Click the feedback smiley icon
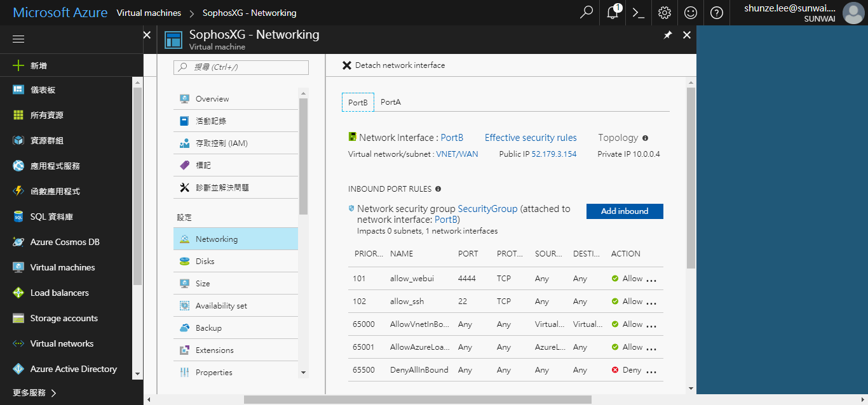The image size is (868, 405). pos(691,13)
